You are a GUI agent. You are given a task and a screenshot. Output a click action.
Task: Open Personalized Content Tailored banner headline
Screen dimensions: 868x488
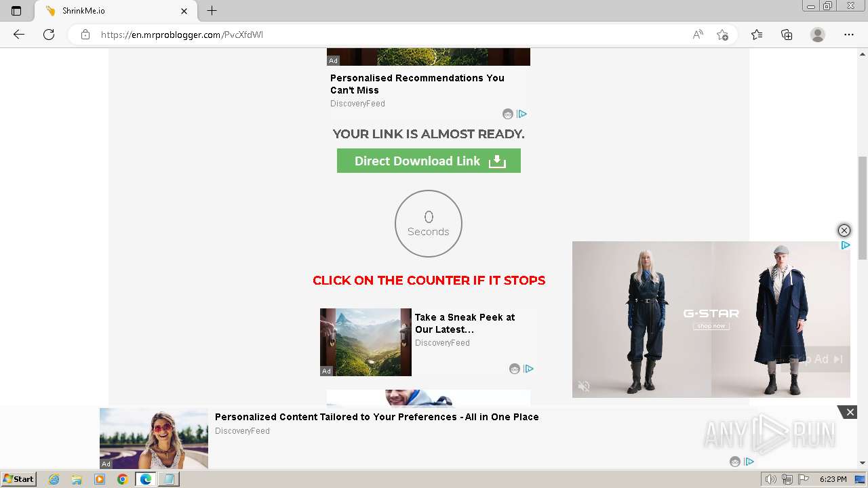376,417
